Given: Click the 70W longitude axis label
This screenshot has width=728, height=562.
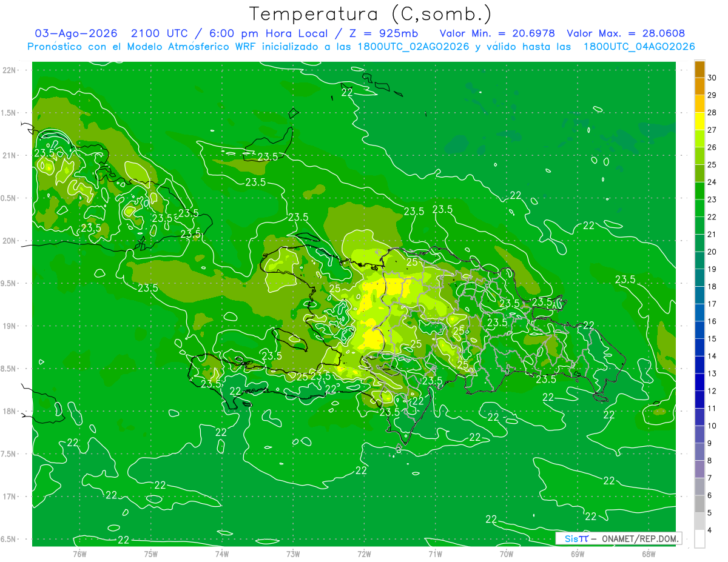Looking at the screenshot, I should click(507, 554).
